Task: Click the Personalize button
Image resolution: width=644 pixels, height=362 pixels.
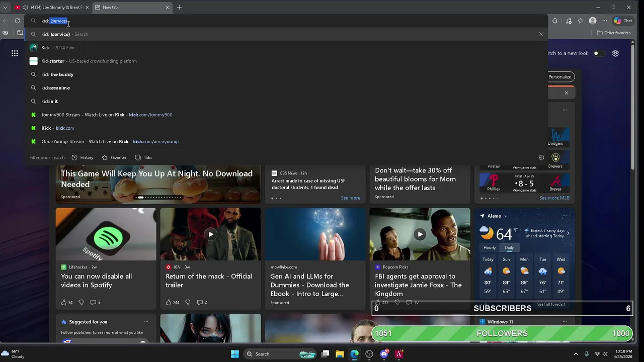Action: coord(559,77)
